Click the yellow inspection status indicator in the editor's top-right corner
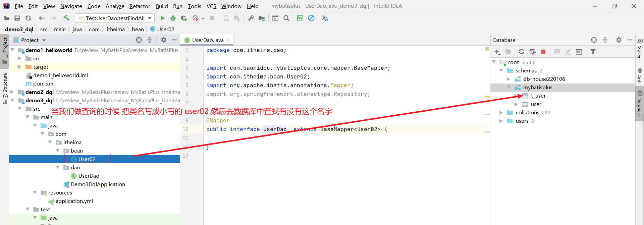 point(487,49)
